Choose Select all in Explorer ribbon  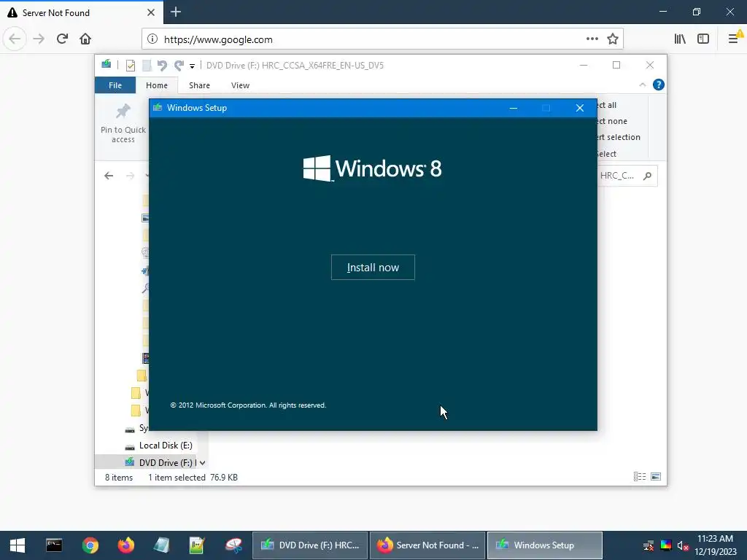click(x=607, y=105)
